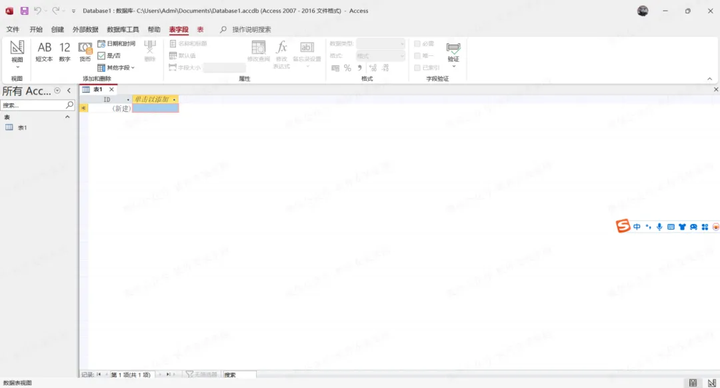Viewport: 720px width, 388px height.
Task: Add a 日期和时间 (Date & Time) field
Action: coord(117,44)
